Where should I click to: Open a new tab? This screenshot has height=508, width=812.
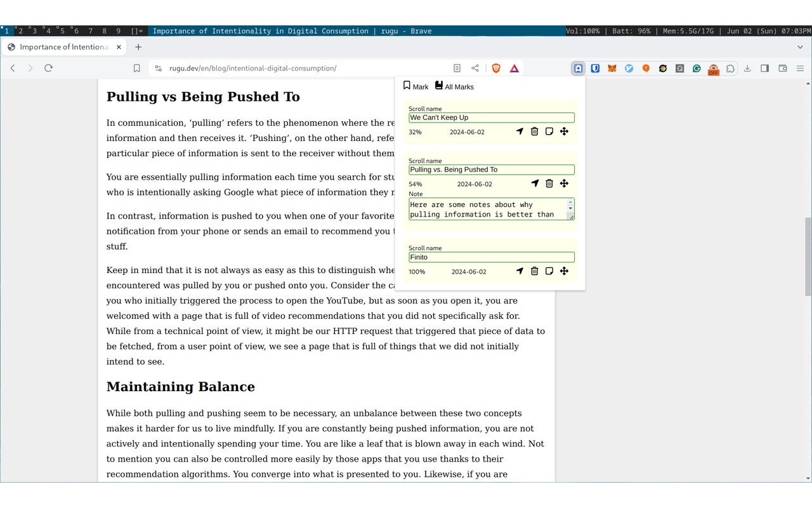click(x=138, y=47)
